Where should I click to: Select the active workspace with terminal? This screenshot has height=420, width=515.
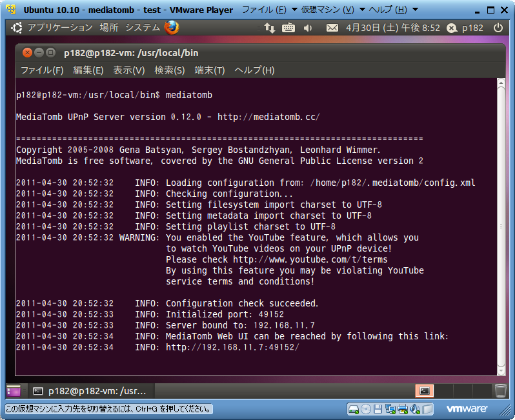pyautogui.click(x=425, y=391)
